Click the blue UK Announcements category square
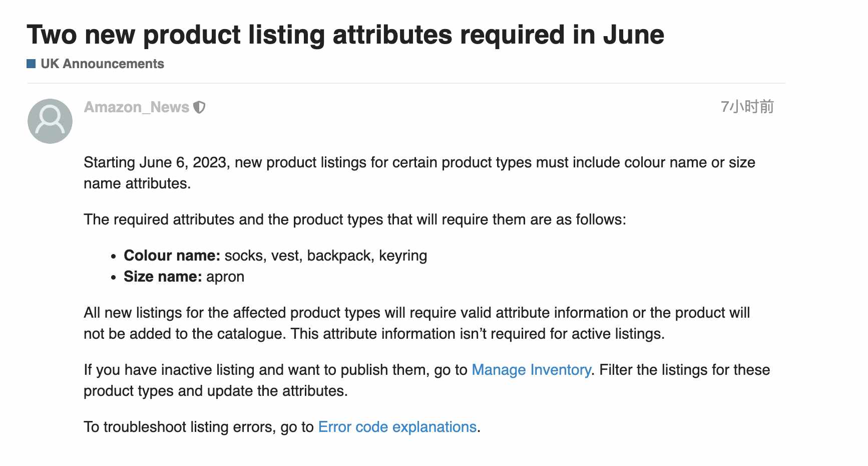 coord(31,64)
